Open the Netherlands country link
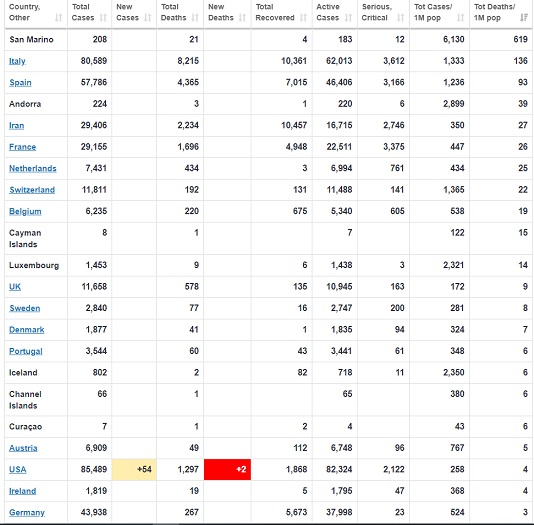The image size is (534, 525). [33, 169]
